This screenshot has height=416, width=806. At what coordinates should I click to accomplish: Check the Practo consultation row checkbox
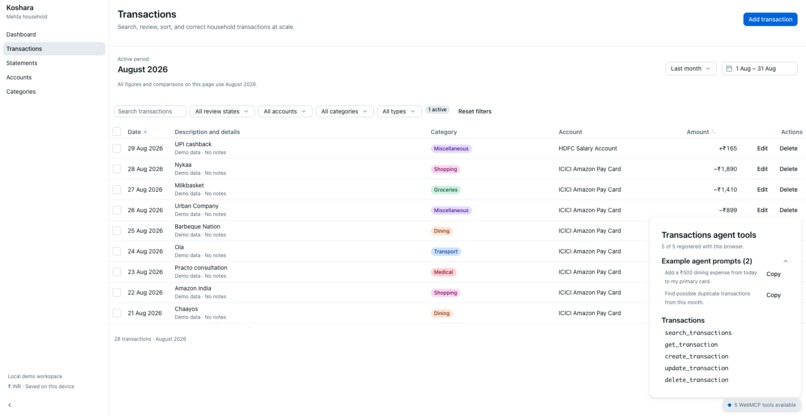[117, 272]
